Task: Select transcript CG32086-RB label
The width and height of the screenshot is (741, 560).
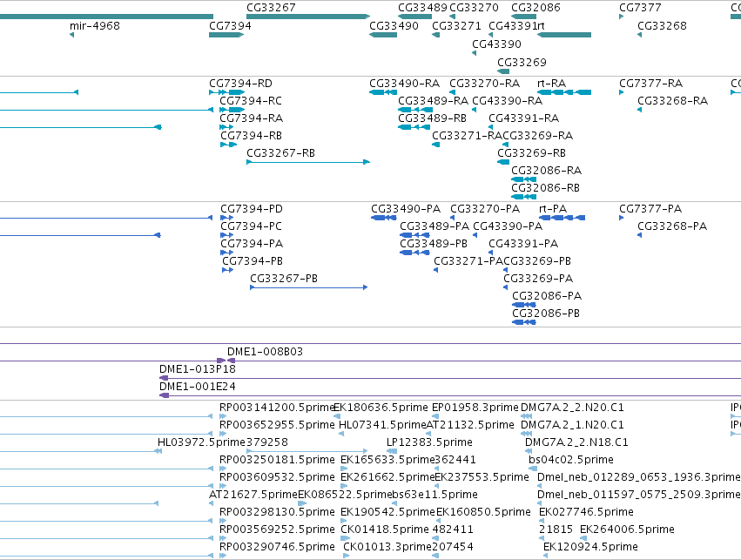Action: (x=546, y=189)
